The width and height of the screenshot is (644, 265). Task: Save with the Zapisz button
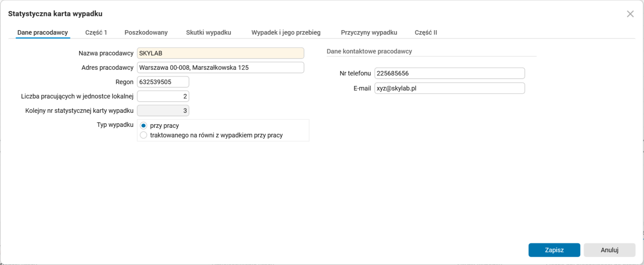point(554,250)
